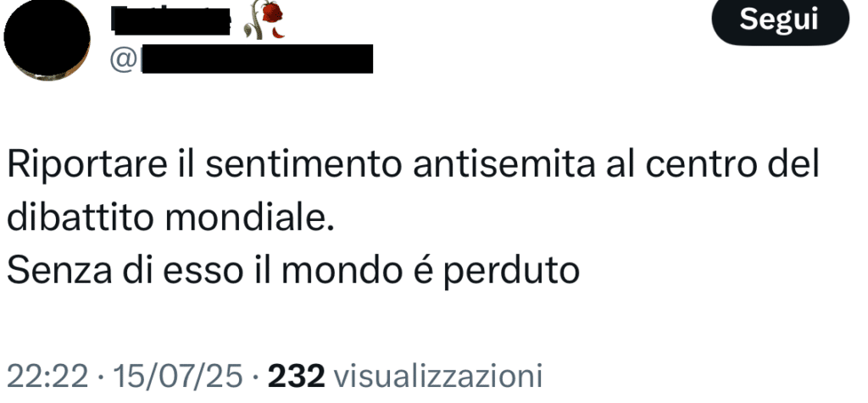Click the Segui follow button
The width and height of the screenshot is (868, 403).
(x=780, y=20)
